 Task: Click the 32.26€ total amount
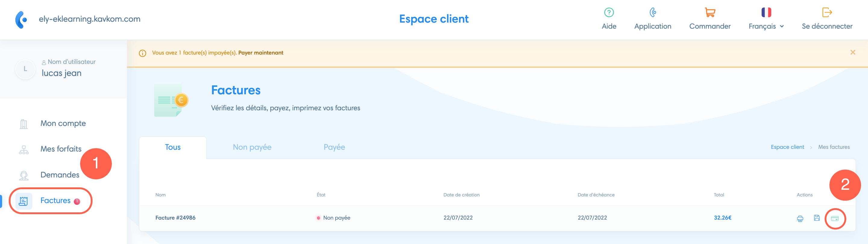pyautogui.click(x=722, y=218)
